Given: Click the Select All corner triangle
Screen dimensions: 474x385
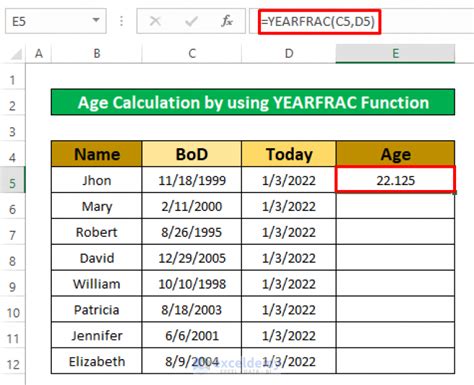Looking at the screenshot, I should [17, 54].
